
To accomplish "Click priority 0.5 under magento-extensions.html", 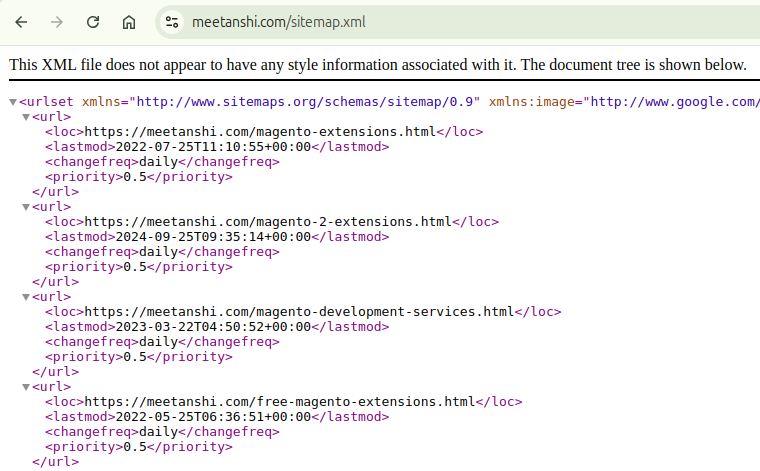I will (x=135, y=177).
